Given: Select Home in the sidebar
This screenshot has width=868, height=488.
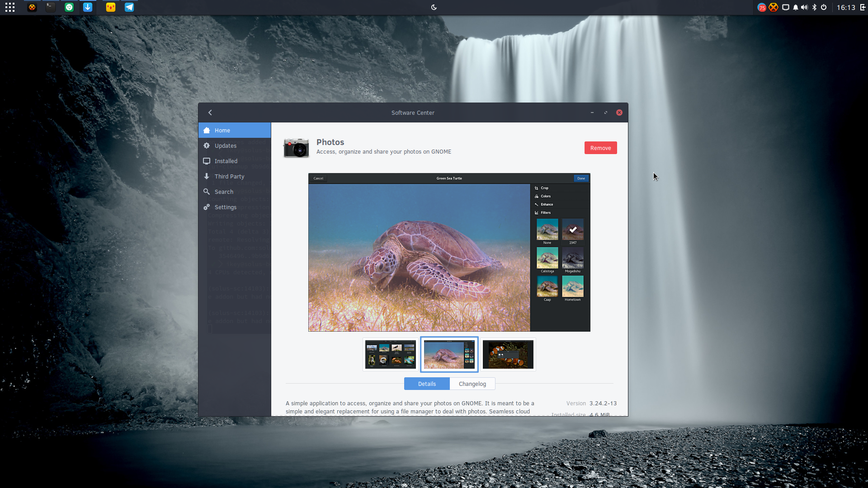Looking at the screenshot, I should click(235, 130).
